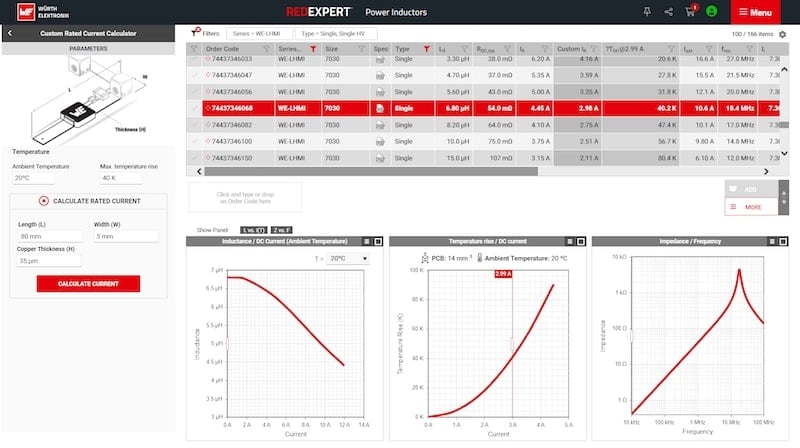
Task: Click the CALCULATE CURRENT button
Action: [88, 284]
